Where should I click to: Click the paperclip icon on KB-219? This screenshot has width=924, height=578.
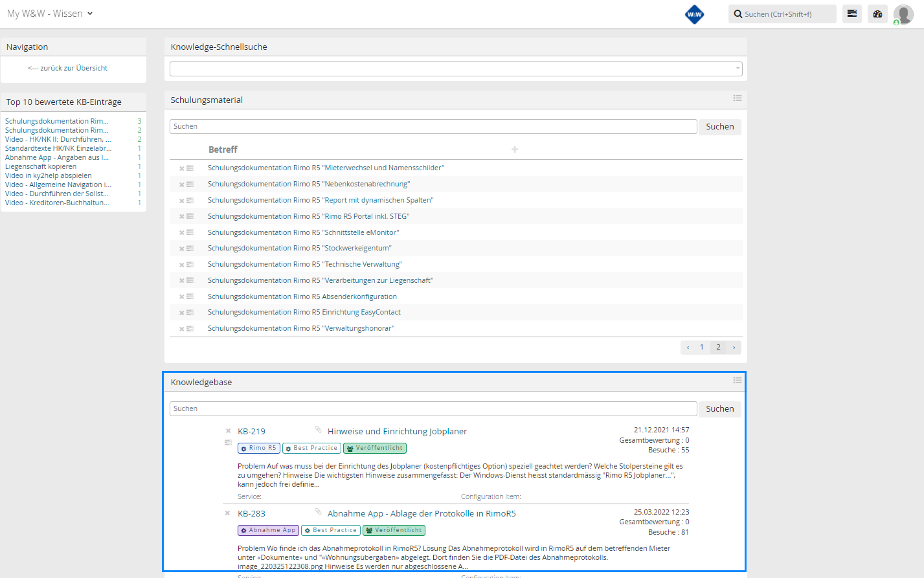pos(318,430)
